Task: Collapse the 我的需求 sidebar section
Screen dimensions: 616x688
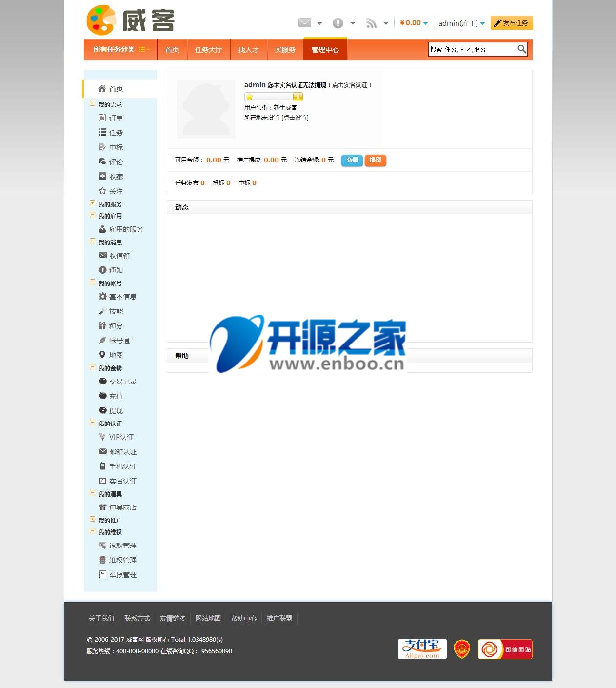Action: (93, 103)
